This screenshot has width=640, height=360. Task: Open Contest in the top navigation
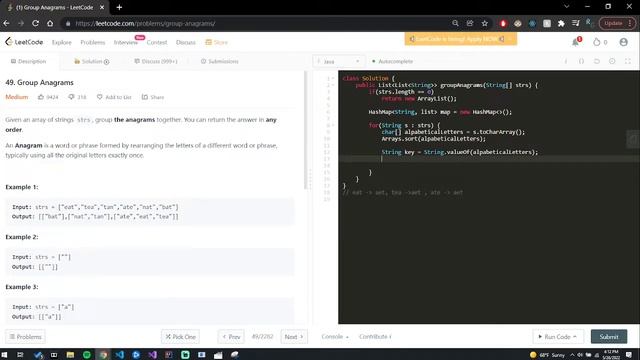(157, 42)
